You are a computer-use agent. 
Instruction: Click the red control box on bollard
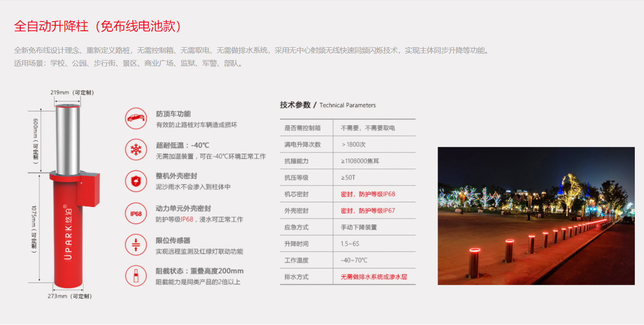88,189
